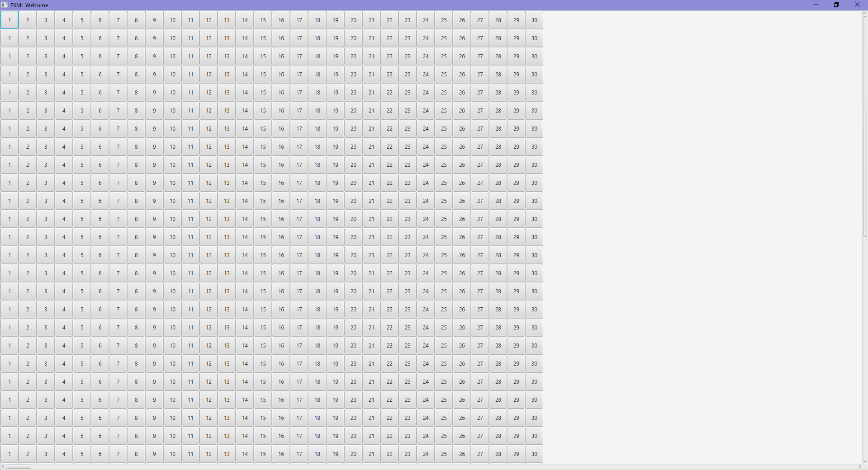This screenshot has height=470, width=868.
Task: Select button 2 in the top row
Action: tap(28, 20)
